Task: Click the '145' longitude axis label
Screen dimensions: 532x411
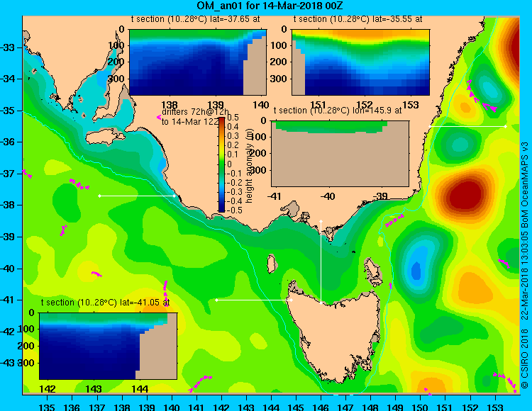Action: [296, 407]
